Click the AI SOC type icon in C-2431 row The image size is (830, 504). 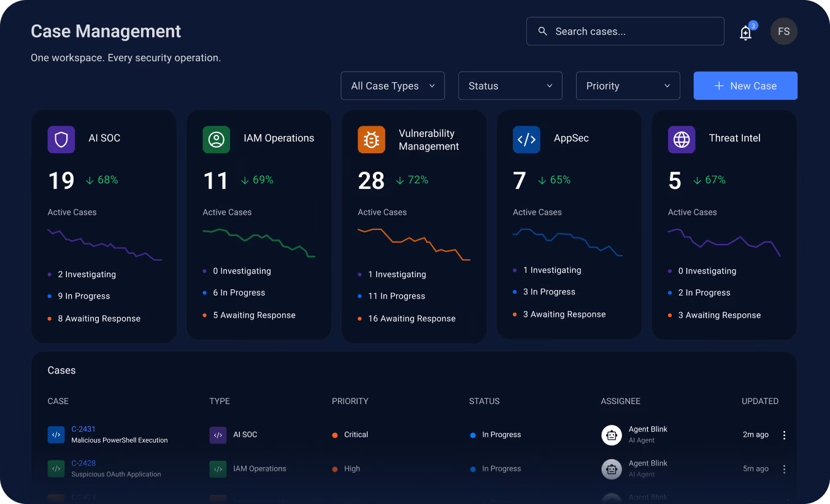click(x=218, y=435)
